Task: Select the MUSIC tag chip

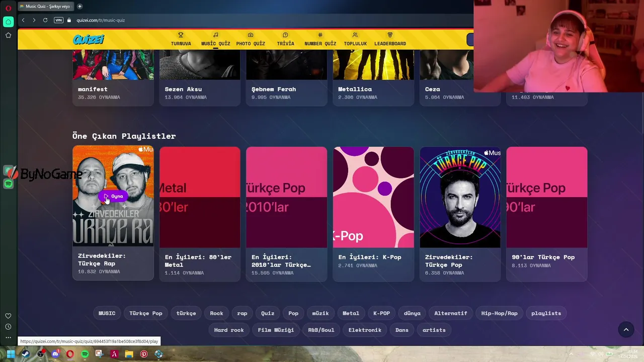Action: tap(107, 313)
